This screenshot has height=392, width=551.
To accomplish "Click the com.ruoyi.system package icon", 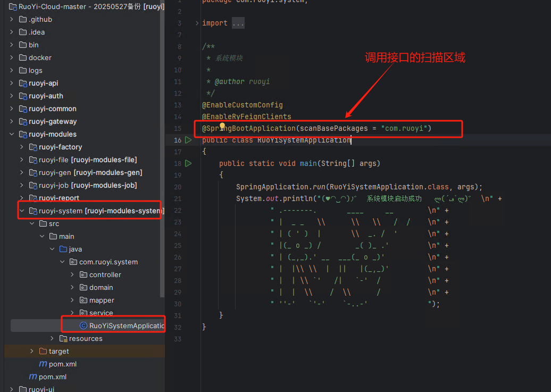I will click(x=73, y=262).
